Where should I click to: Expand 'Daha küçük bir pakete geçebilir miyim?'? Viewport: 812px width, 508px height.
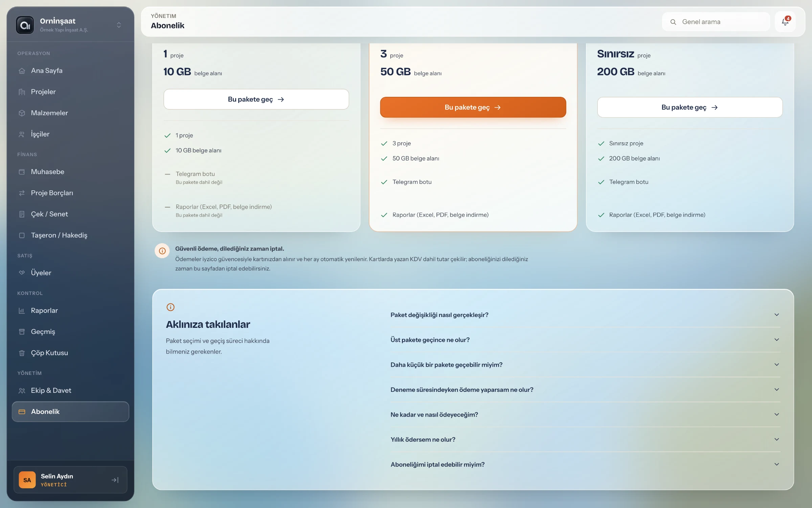point(585,365)
